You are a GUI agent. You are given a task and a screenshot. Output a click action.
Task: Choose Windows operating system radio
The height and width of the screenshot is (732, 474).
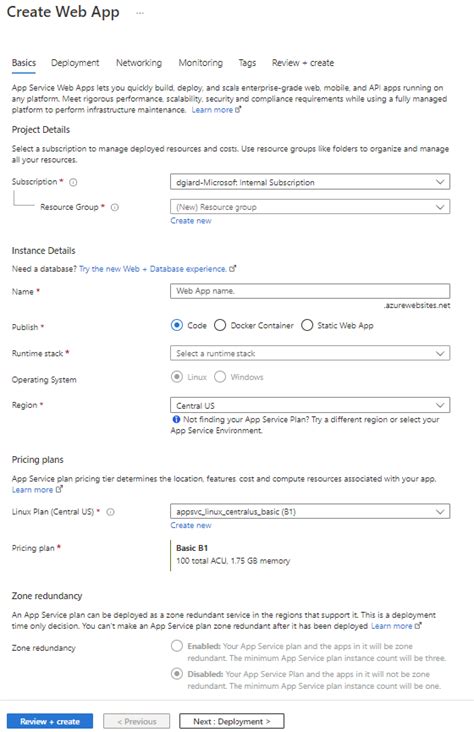click(x=220, y=377)
